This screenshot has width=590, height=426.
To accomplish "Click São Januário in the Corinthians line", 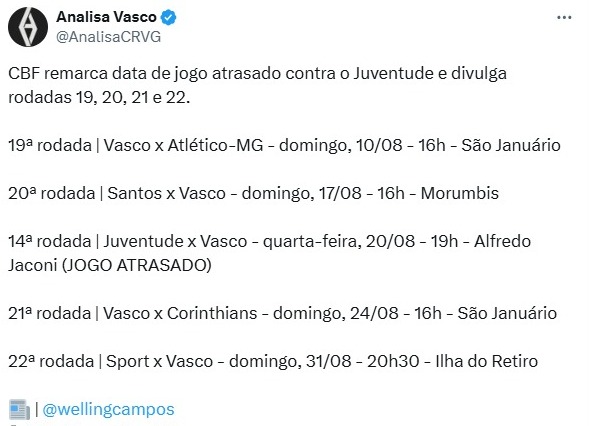I will tap(507, 313).
